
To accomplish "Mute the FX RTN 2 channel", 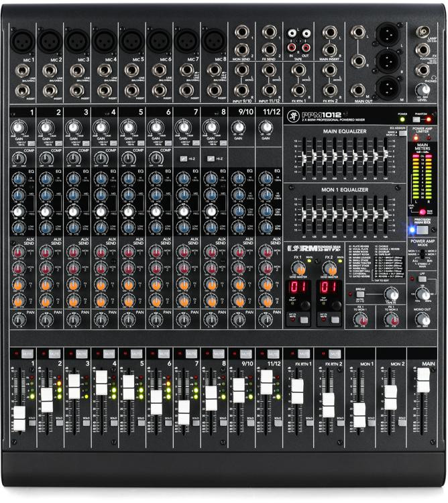I will coord(334,354).
